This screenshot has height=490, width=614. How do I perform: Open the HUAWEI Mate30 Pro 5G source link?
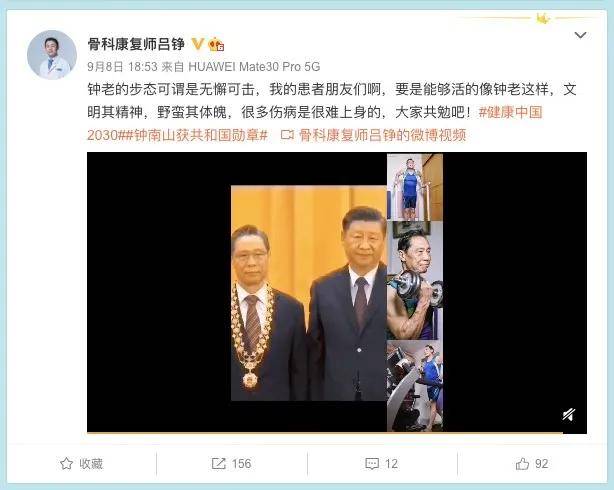pyautogui.click(x=254, y=67)
